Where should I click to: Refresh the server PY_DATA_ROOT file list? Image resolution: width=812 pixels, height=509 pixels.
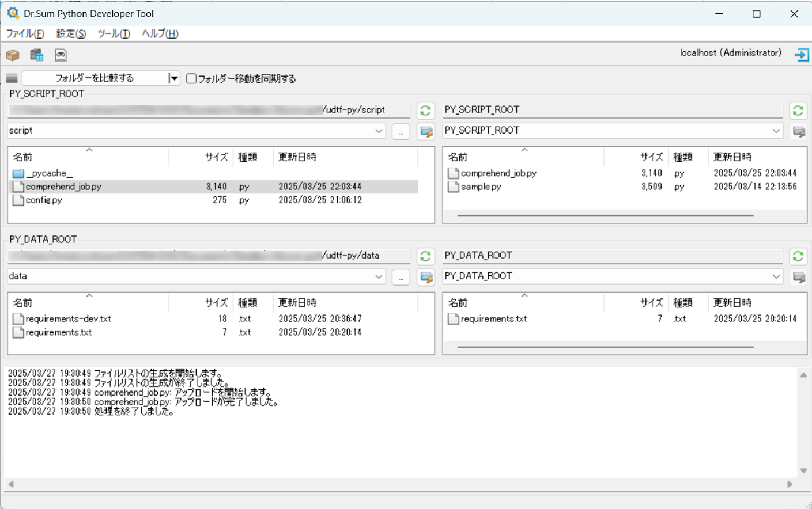coord(798,256)
